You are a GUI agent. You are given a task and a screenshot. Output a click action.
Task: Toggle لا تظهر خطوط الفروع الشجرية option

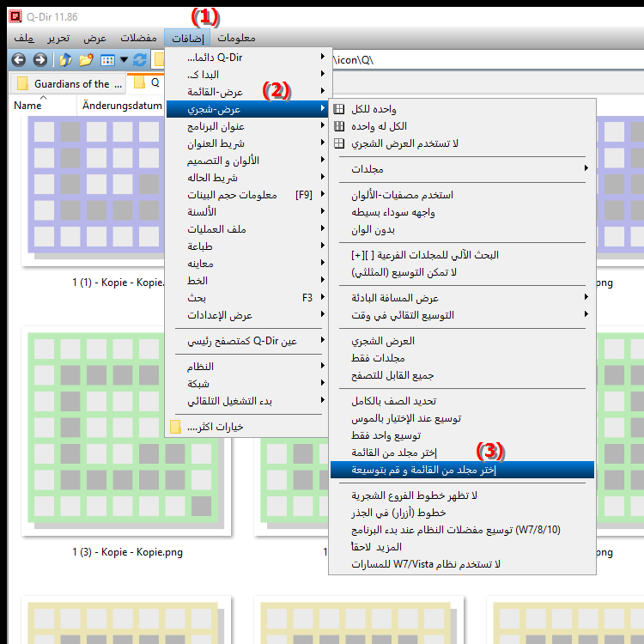(x=462, y=495)
